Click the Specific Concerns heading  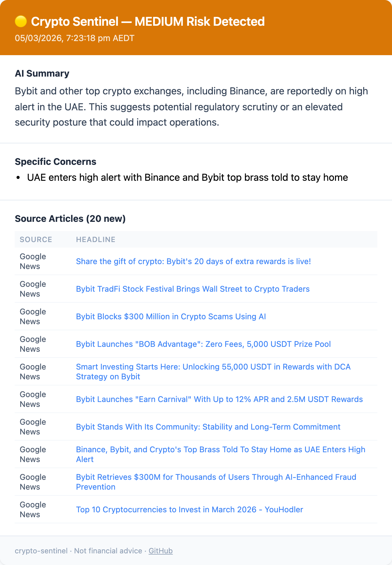55,162
